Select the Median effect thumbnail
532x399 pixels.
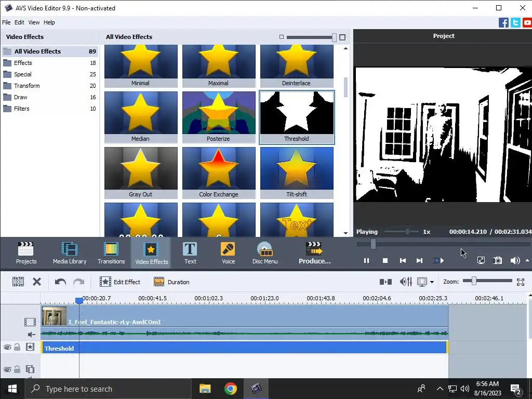click(141, 117)
